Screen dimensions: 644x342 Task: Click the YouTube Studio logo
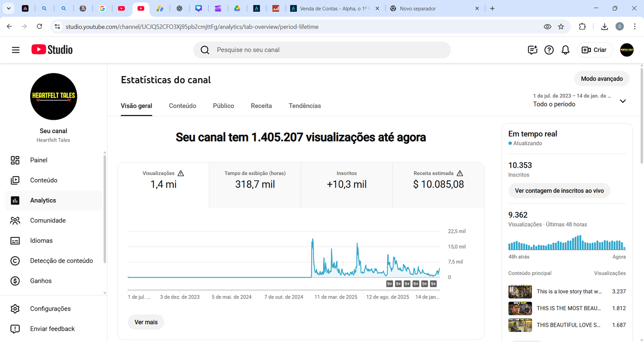coord(52,50)
